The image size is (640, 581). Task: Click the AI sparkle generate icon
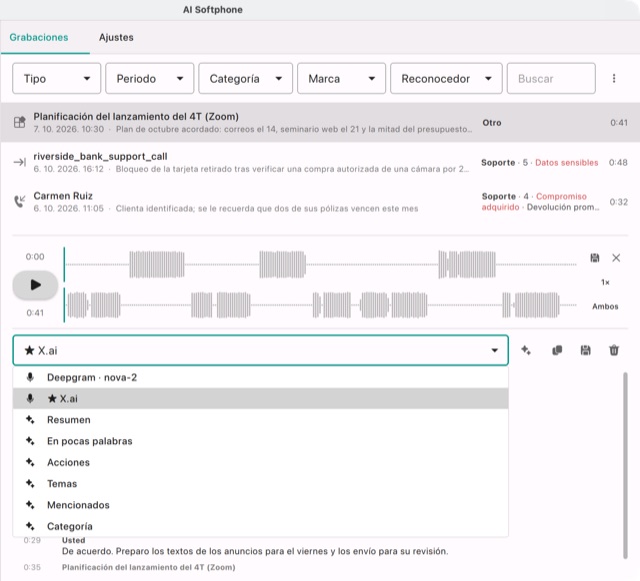pyautogui.click(x=526, y=350)
